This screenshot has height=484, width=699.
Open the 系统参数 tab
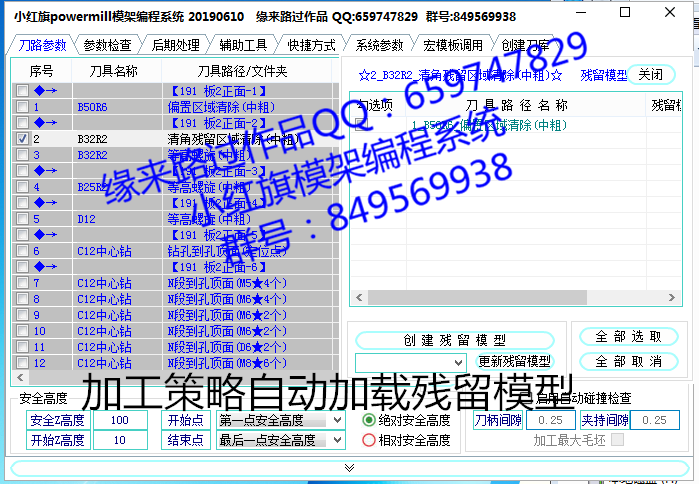pos(379,45)
